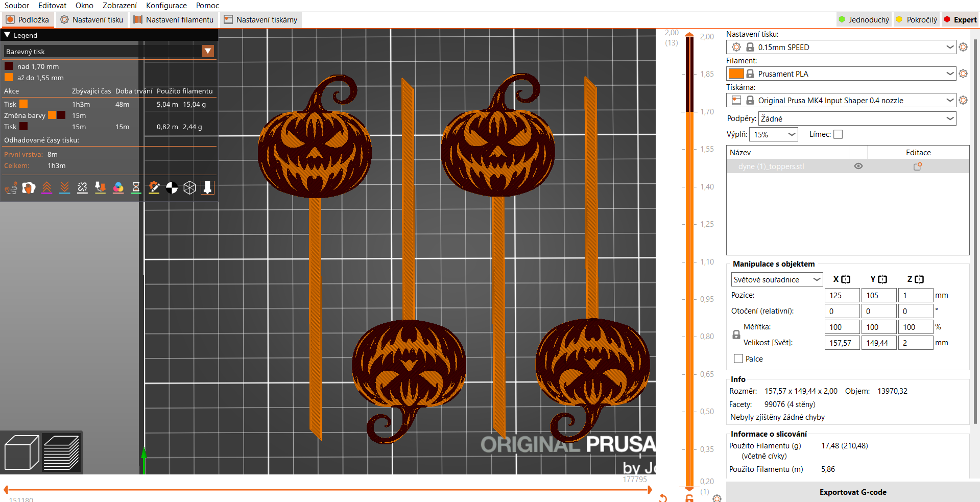Toggle the proportional scale lock

click(x=736, y=335)
